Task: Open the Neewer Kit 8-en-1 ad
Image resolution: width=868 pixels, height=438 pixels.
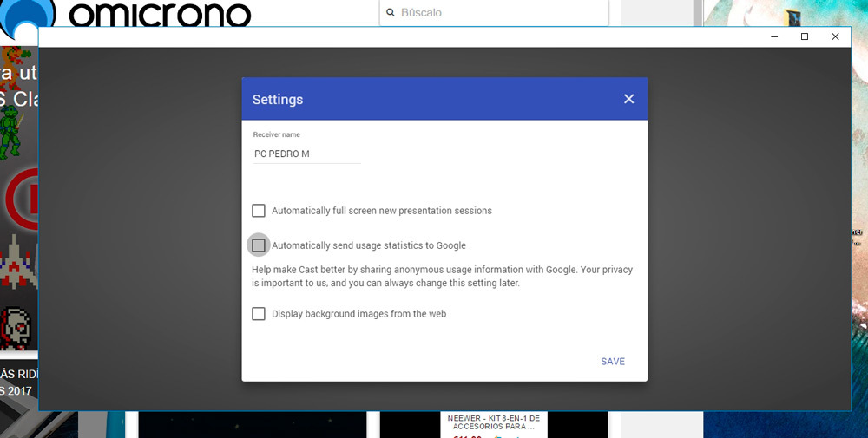Action: (x=494, y=423)
